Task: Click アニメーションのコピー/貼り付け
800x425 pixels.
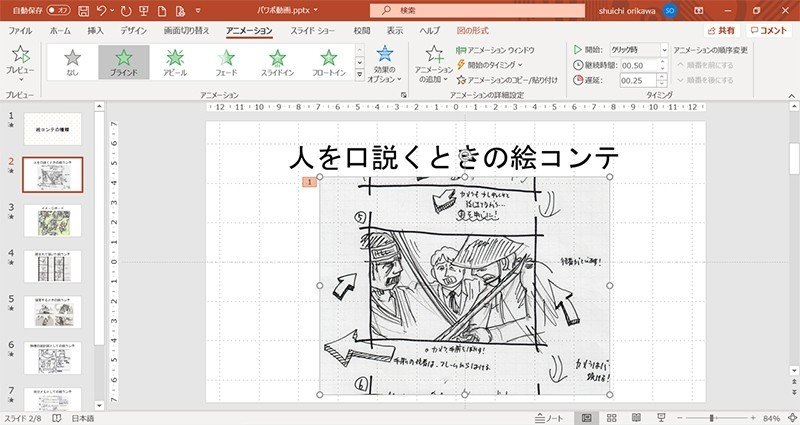Action: [507, 80]
